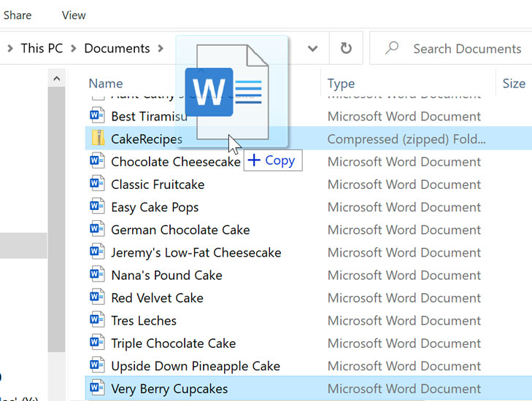Screen dimensions: 532x401
Task: Open the Share ribbon tab
Action: click(18, 15)
